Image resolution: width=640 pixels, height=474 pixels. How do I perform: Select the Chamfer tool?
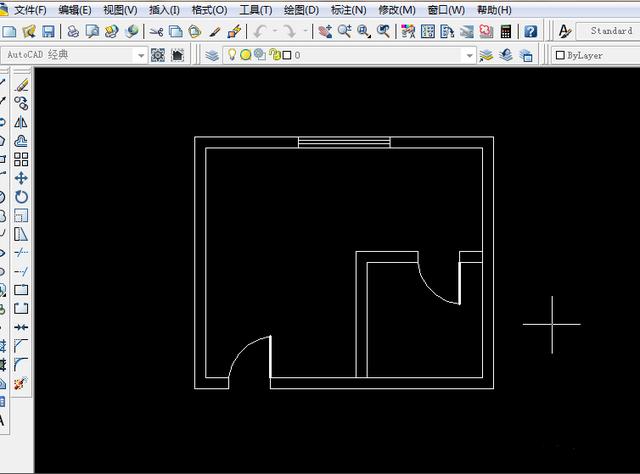[x=21, y=346]
